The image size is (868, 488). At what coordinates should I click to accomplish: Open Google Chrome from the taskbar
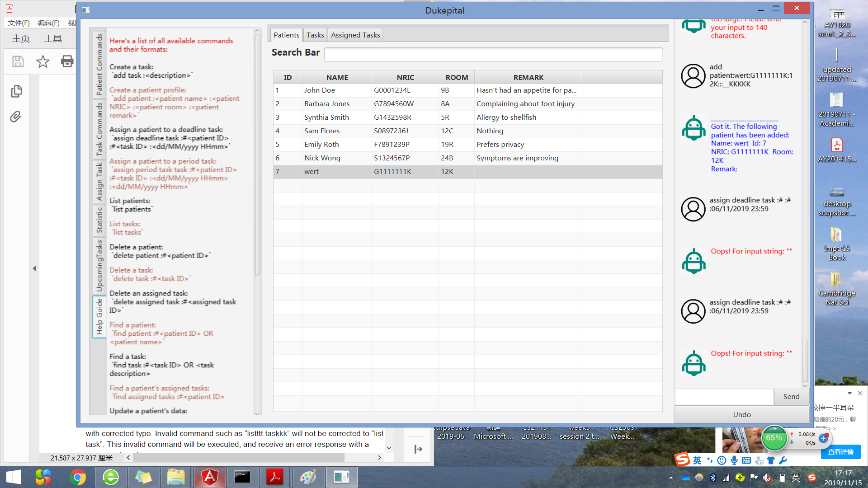78,477
